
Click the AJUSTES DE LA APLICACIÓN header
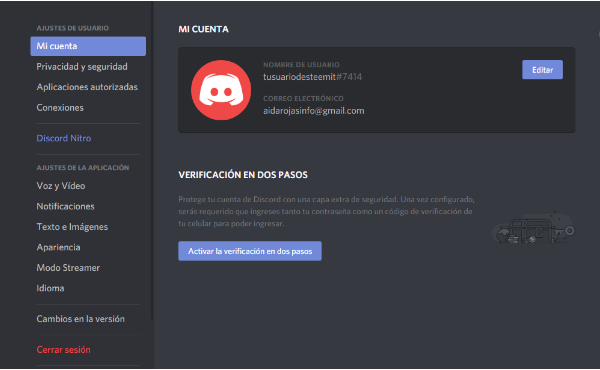[x=83, y=168]
